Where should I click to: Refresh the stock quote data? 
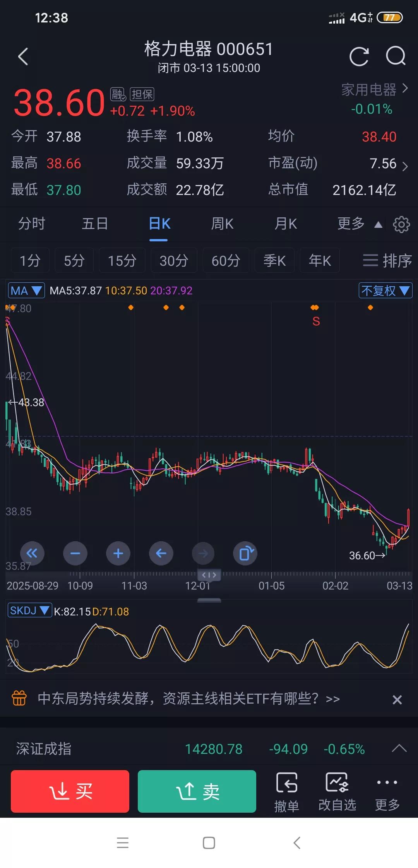click(359, 57)
